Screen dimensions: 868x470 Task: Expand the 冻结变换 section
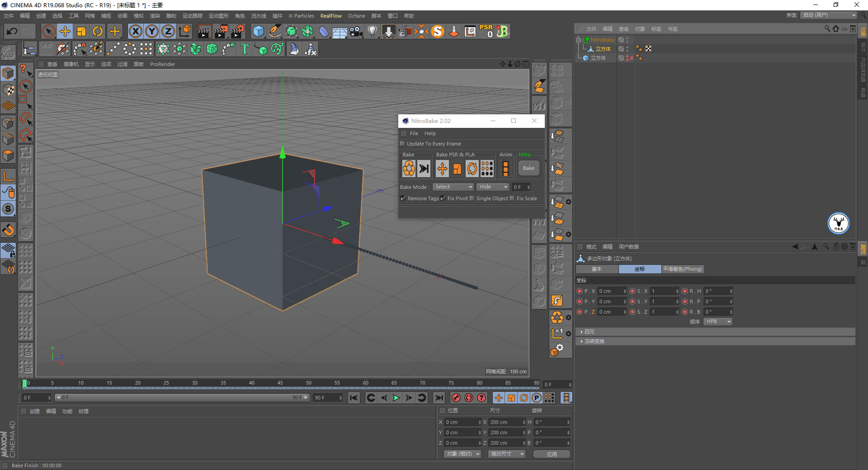pyautogui.click(x=716, y=341)
